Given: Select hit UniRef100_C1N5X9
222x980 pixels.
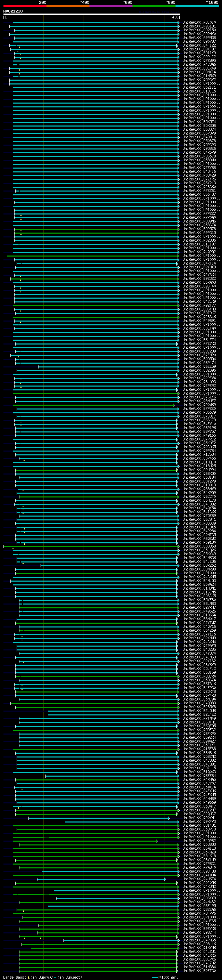Looking at the screenshot, I should pos(199,76).
